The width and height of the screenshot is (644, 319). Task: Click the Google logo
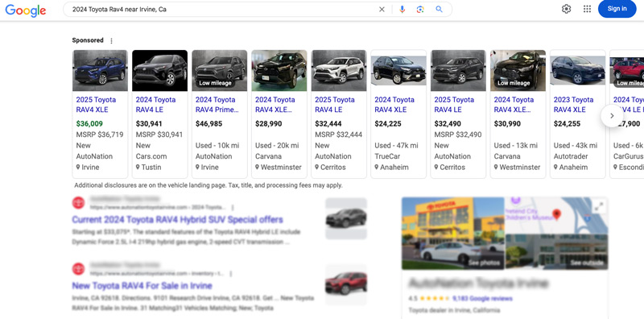tap(26, 10)
